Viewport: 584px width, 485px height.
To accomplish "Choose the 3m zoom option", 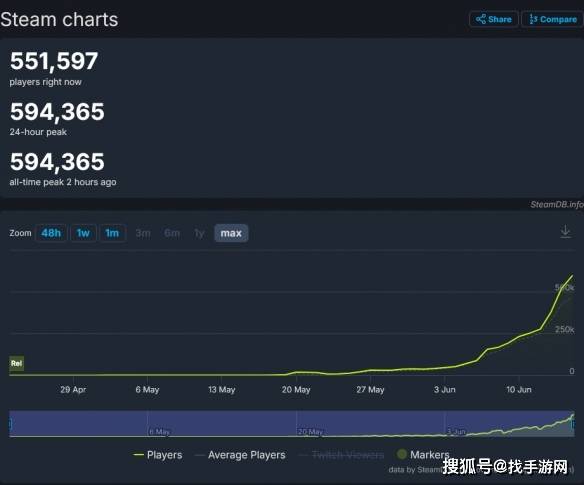I will 143,233.
